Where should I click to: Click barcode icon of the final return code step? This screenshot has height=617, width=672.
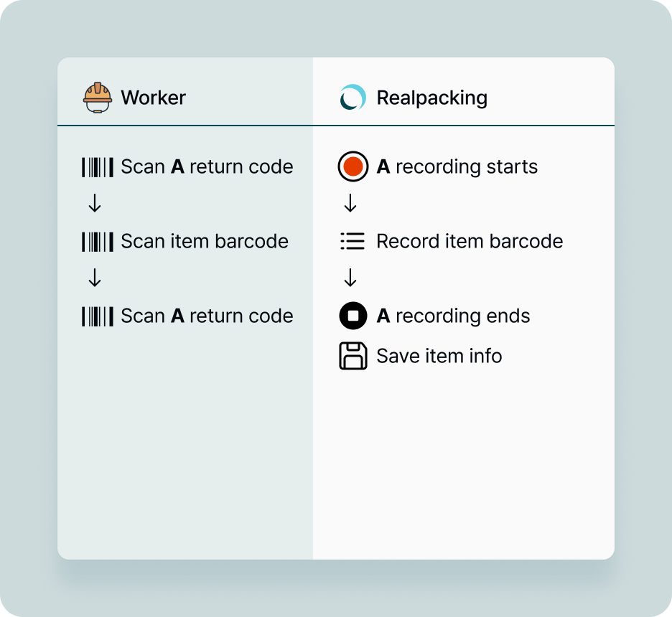(x=98, y=316)
